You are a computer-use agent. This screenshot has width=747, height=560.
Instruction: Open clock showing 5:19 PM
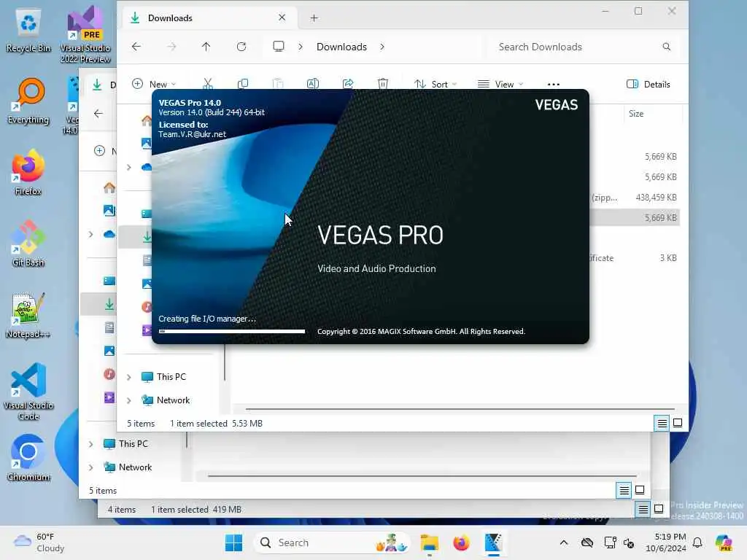[x=666, y=542]
